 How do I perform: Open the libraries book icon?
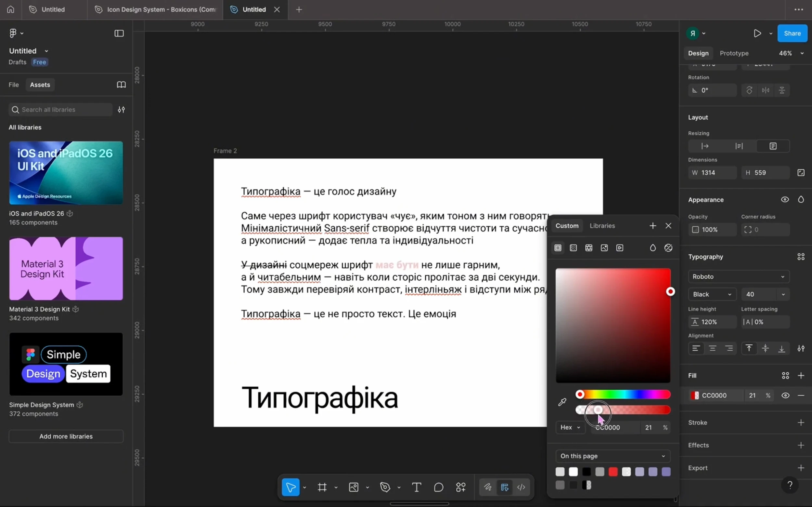point(121,85)
